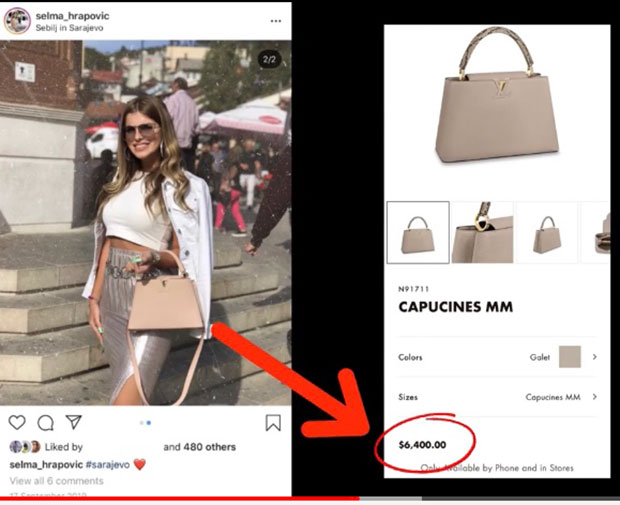The image size is (620, 505).
Task: Select the handle close-up thumbnail
Action: click(x=482, y=232)
